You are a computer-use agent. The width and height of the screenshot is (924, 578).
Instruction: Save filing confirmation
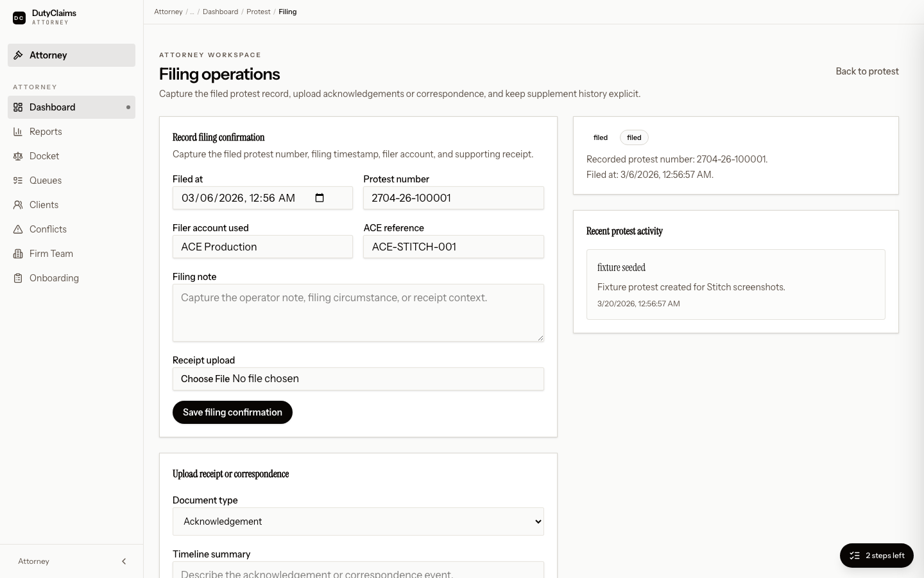232,412
